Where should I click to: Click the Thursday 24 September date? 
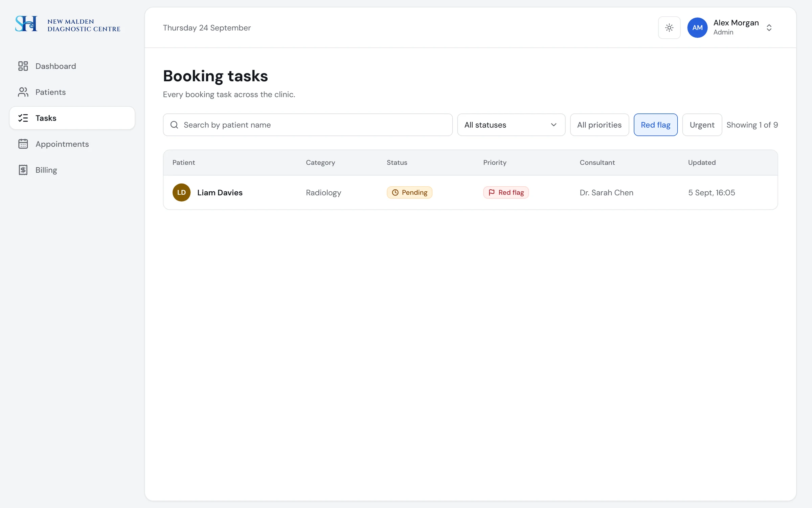coord(207,28)
